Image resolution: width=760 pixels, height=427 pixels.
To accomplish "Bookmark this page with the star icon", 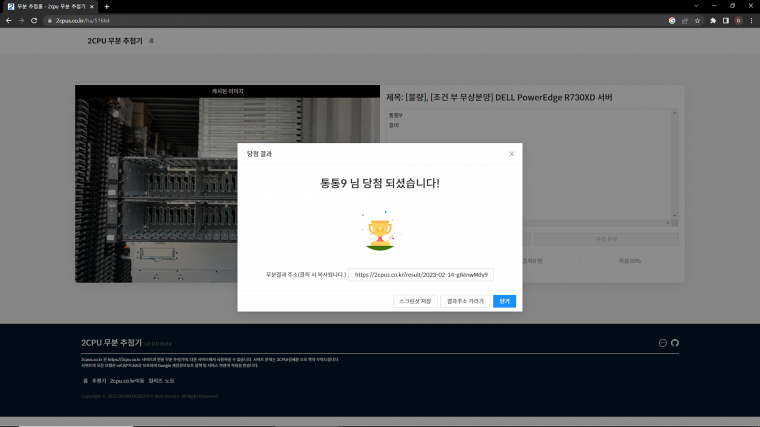I will point(697,20).
